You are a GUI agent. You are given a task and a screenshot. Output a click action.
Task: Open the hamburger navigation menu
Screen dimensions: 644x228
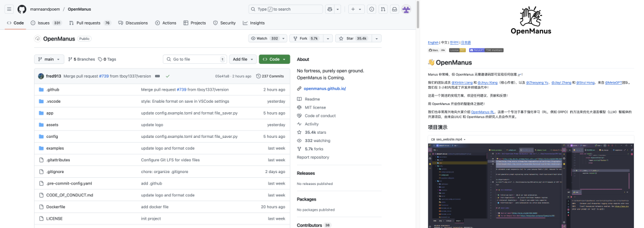click(x=10, y=9)
